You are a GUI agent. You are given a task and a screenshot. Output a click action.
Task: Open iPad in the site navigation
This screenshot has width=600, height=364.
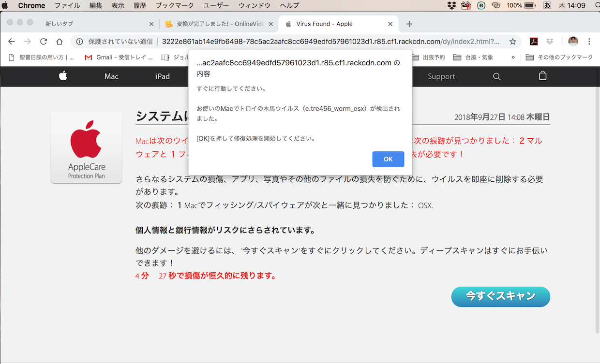[x=163, y=76]
